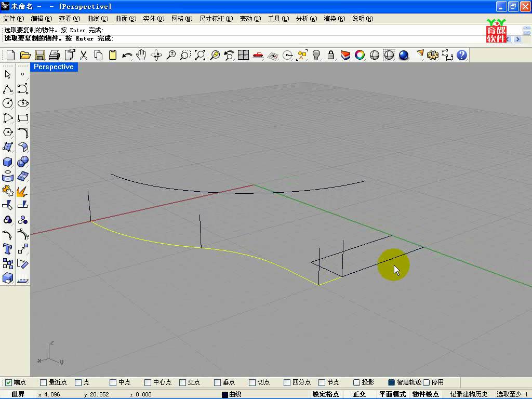Select the polyline tool in sidebar
This screenshot has width=532, height=399.
(7, 89)
